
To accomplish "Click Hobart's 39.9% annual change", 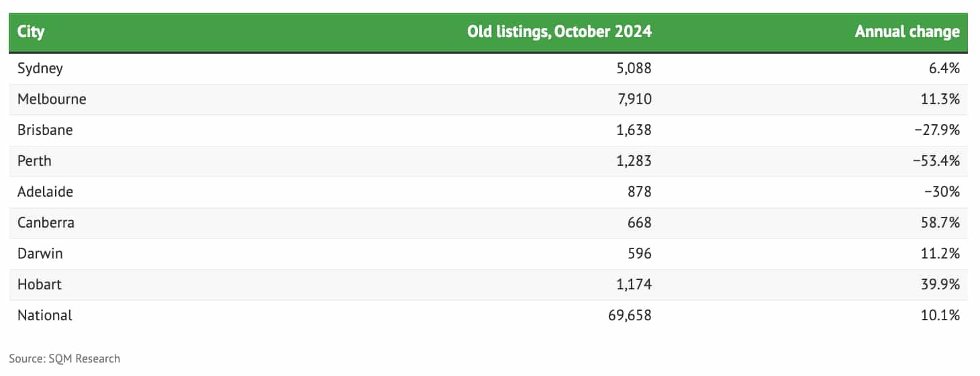I will pyautogui.click(x=941, y=285).
